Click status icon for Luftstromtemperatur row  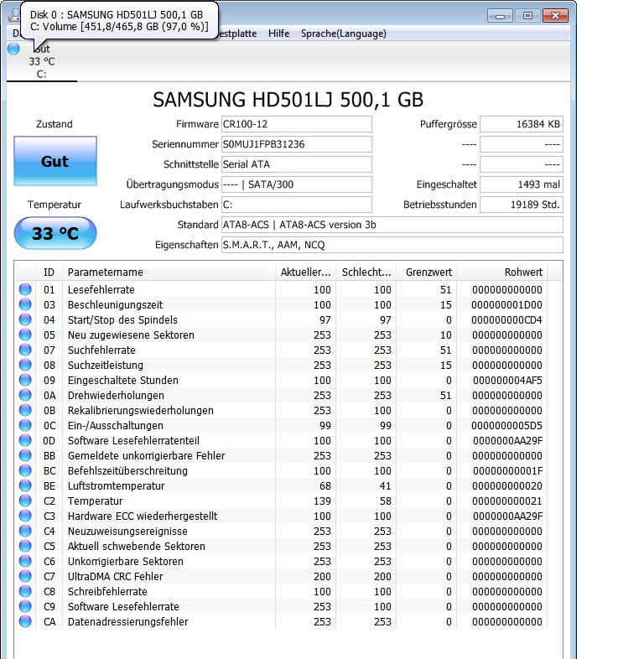[x=25, y=486]
